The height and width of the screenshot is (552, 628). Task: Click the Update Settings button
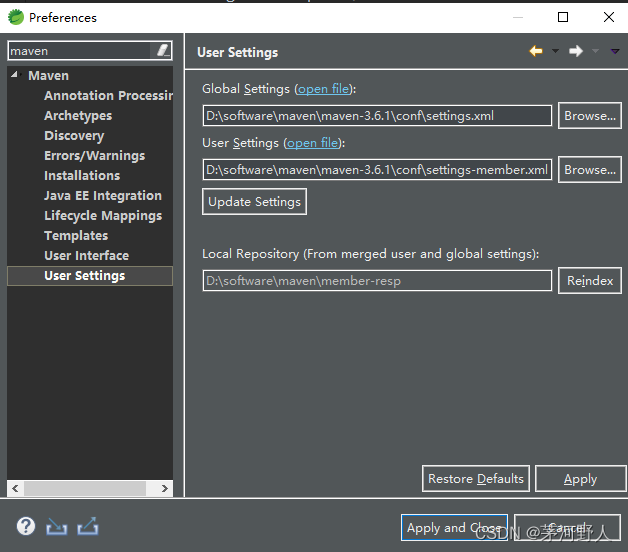coord(255,202)
